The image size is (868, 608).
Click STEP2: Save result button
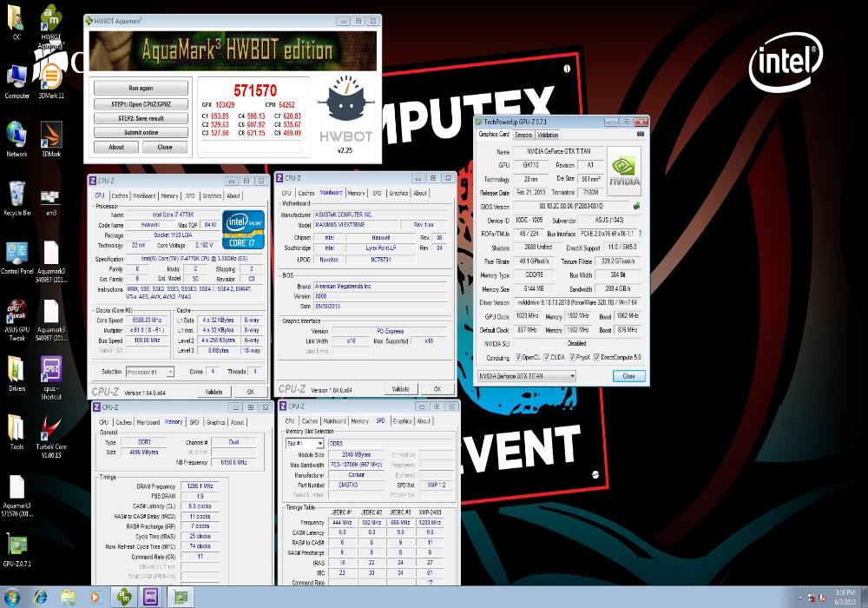tap(141, 118)
